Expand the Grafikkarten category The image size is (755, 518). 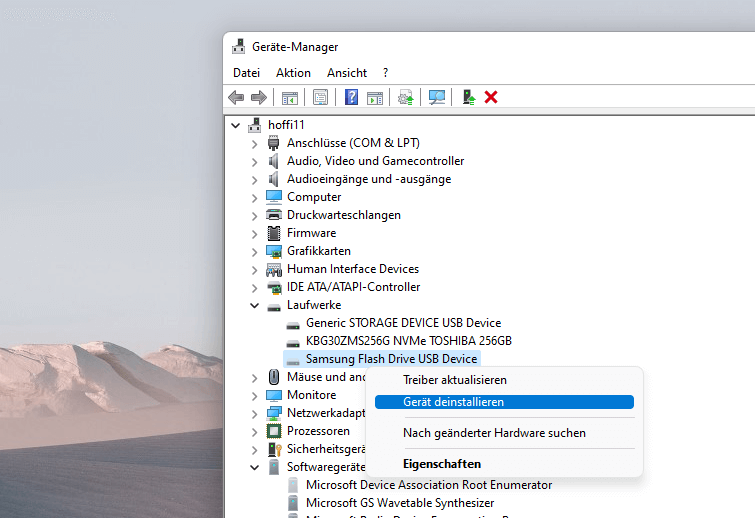[x=254, y=251]
